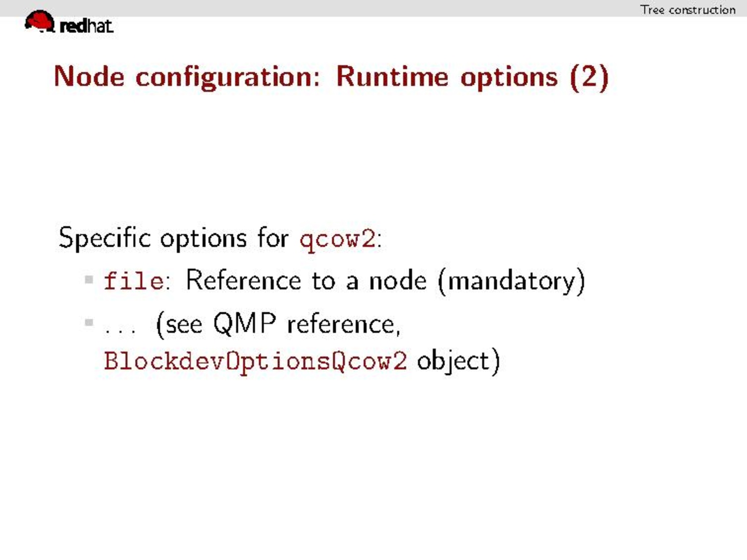This screenshot has width=747, height=560.
Task: Select the red file keyword
Action: pos(134,281)
